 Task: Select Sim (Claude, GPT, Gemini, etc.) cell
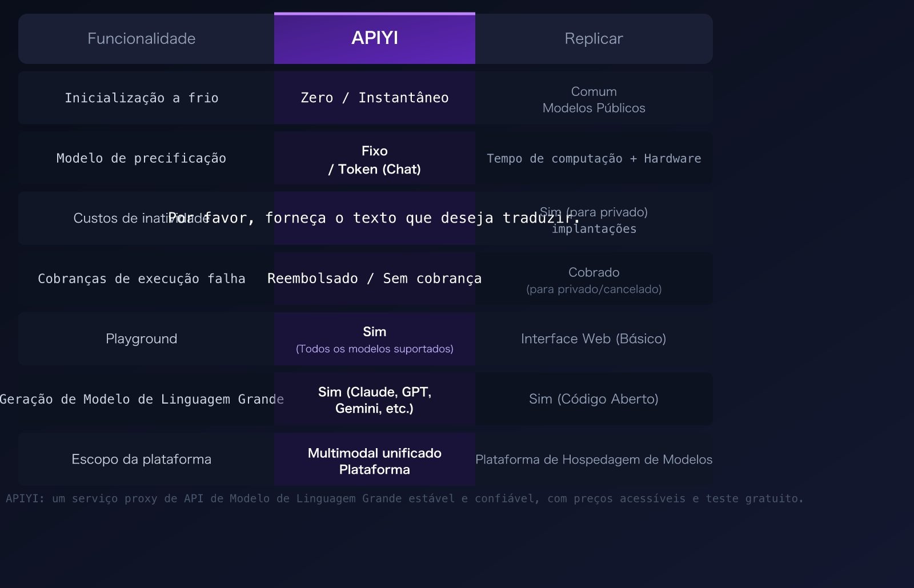(x=374, y=400)
